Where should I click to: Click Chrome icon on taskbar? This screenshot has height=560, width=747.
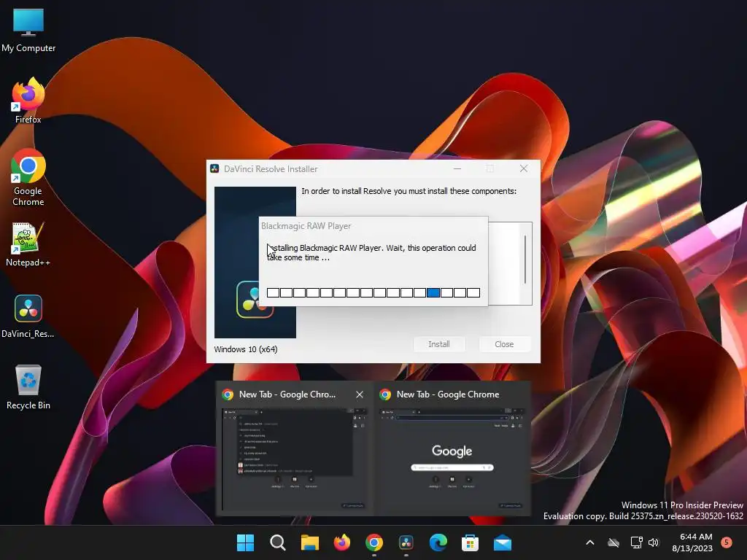point(374,542)
